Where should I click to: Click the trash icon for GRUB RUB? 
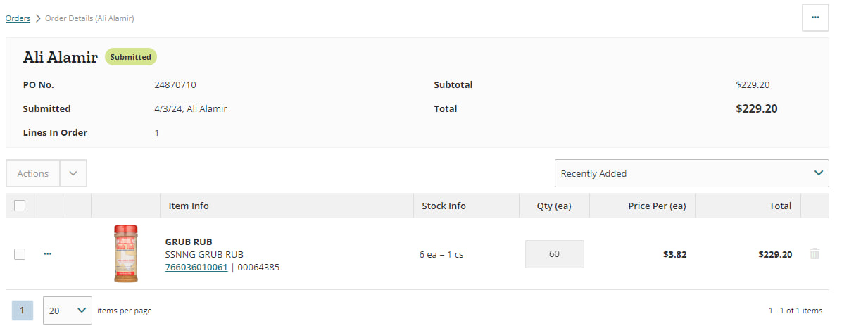tap(814, 254)
